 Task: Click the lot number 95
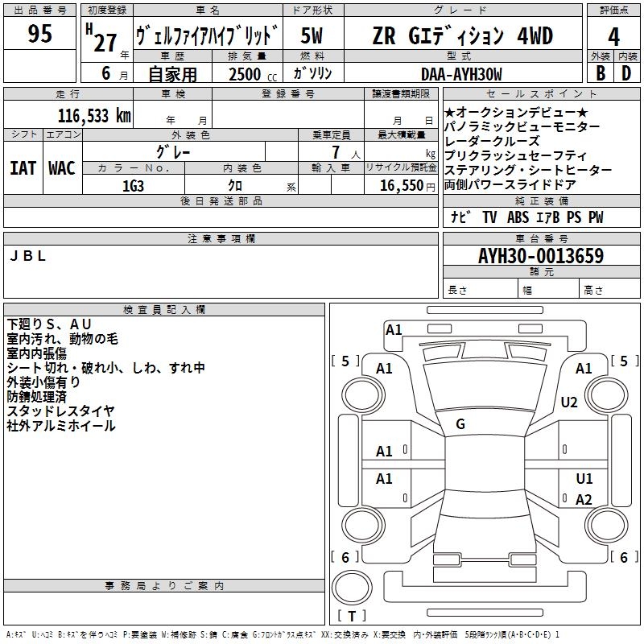point(39,34)
